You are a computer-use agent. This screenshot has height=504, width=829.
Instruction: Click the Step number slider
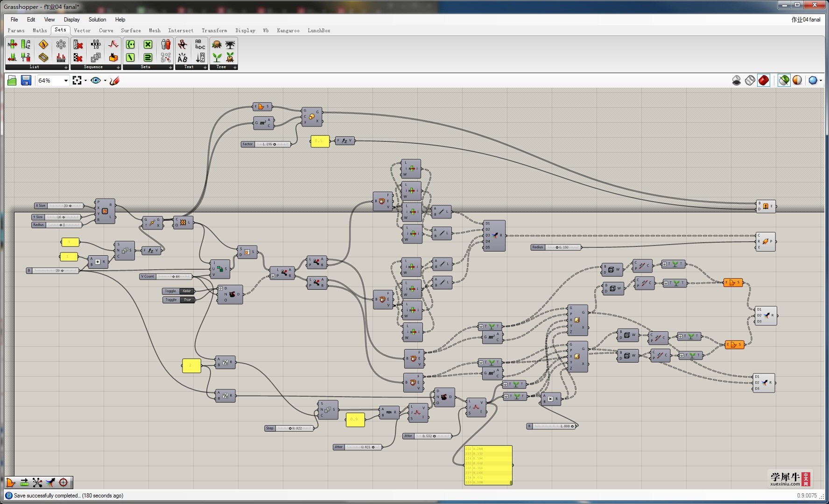point(289,428)
